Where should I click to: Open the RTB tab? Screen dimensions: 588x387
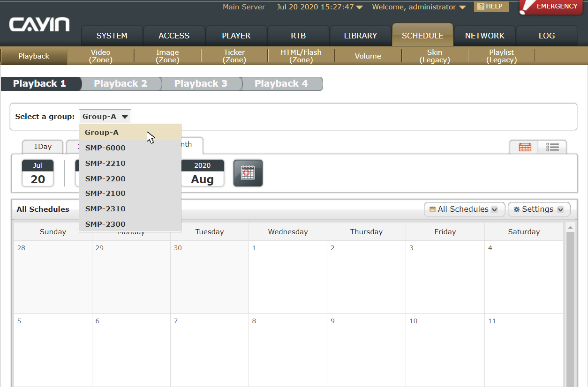pos(298,36)
